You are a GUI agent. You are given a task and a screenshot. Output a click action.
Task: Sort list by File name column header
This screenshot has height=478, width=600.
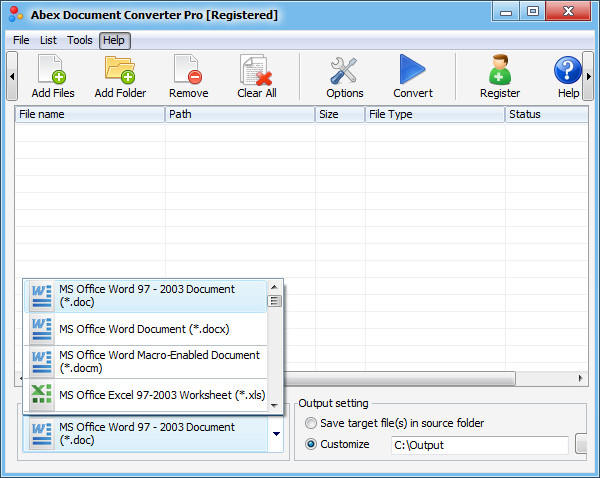90,114
